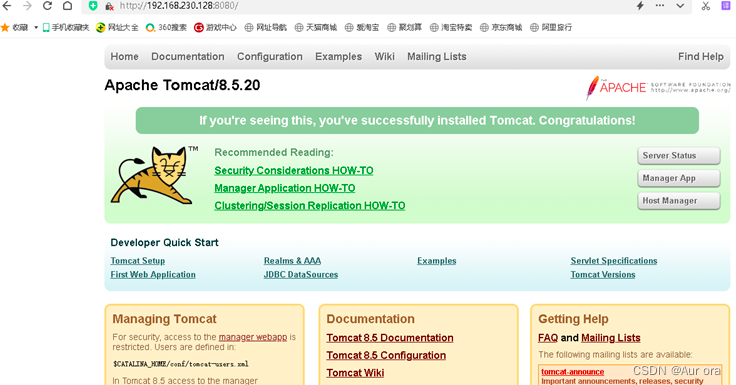
Task: Open the Mailing Lists nav item
Action: (x=437, y=56)
